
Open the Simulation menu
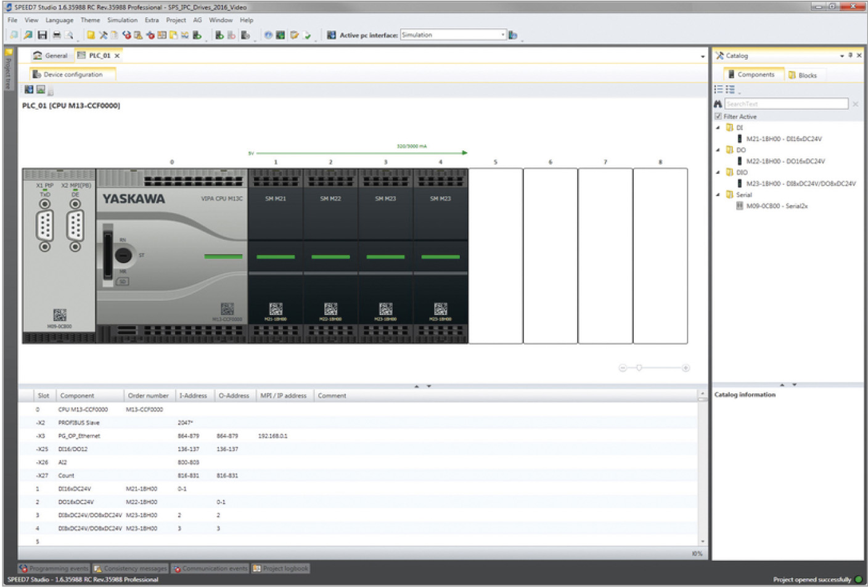pos(122,20)
